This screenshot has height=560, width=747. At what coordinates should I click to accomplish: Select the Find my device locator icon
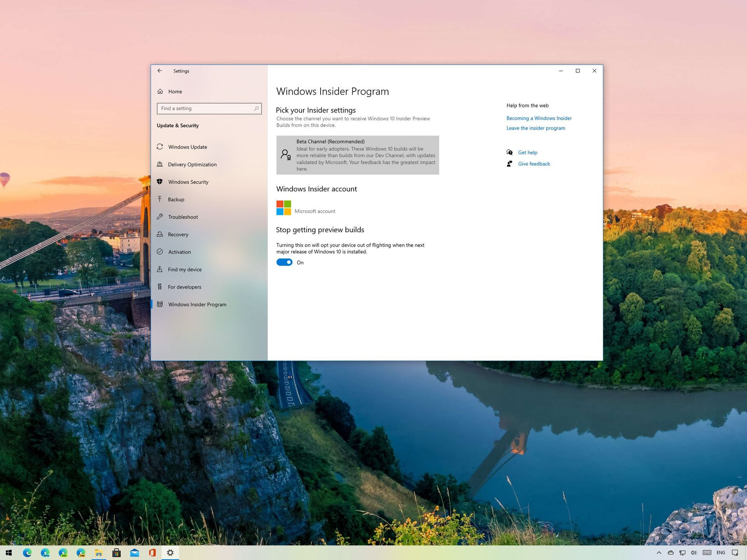pyautogui.click(x=160, y=269)
